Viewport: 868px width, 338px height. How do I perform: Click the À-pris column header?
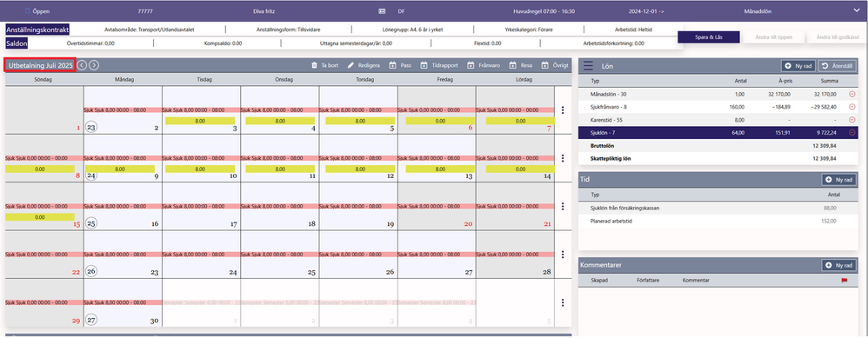point(785,82)
